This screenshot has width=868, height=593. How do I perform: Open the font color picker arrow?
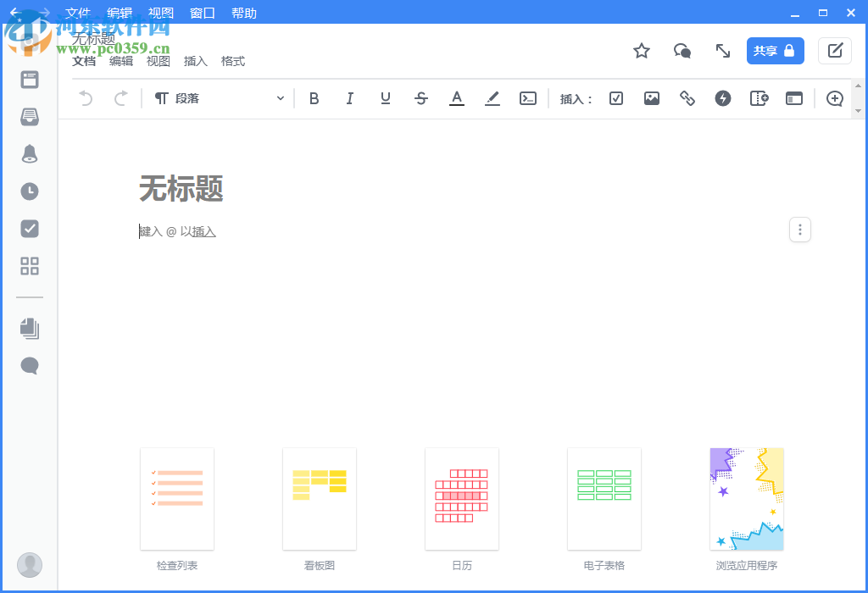pos(457,98)
